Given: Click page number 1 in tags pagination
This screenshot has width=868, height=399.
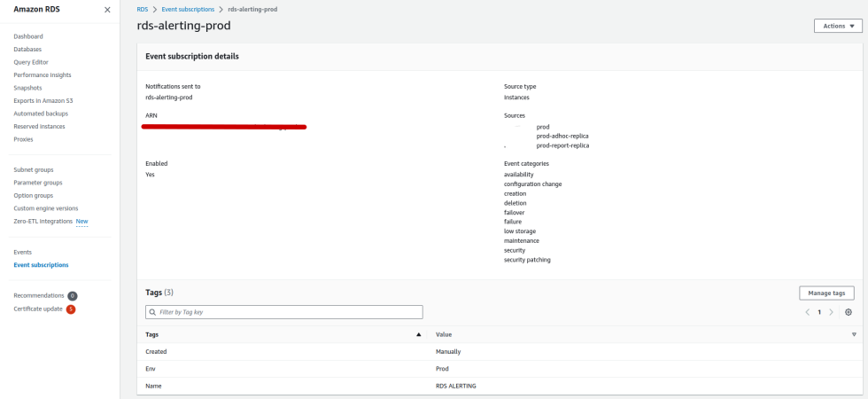Looking at the screenshot, I should point(819,312).
